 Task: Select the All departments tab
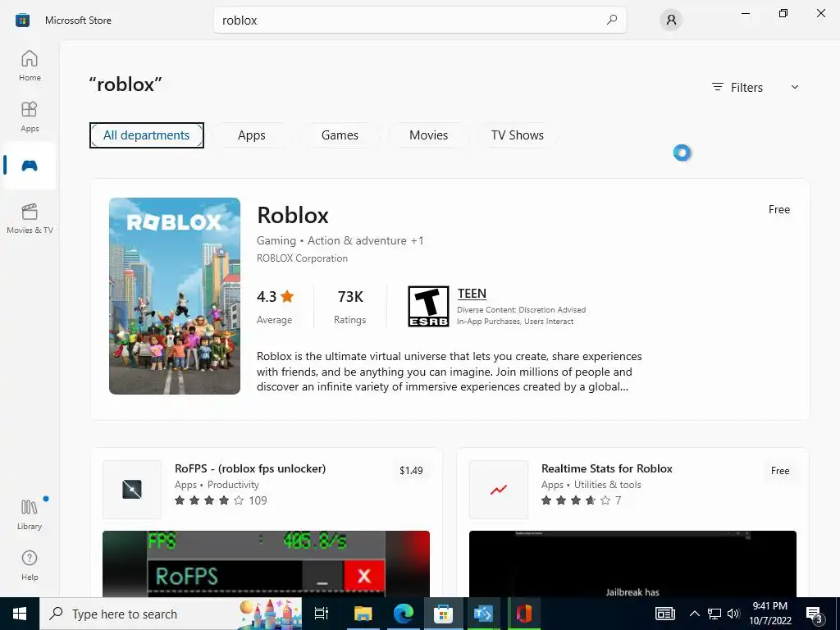[x=146, y=135]
